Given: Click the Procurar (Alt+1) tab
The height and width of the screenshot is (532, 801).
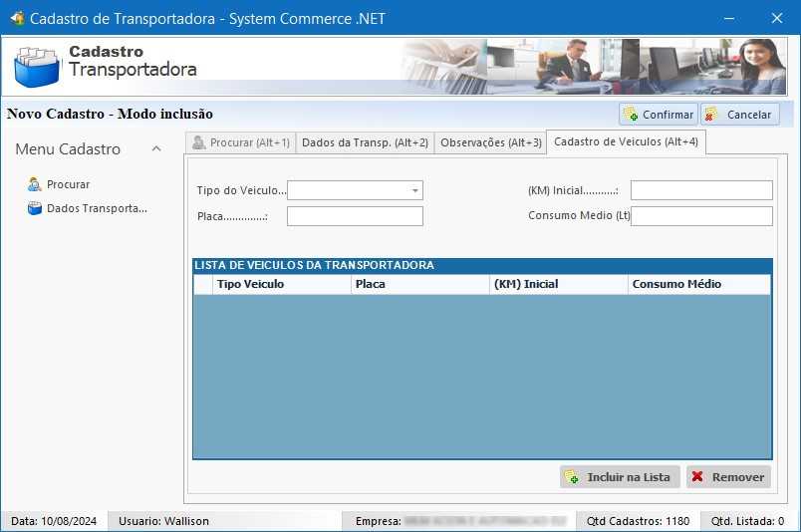Looking at the screenshot, I should (240, 142).
